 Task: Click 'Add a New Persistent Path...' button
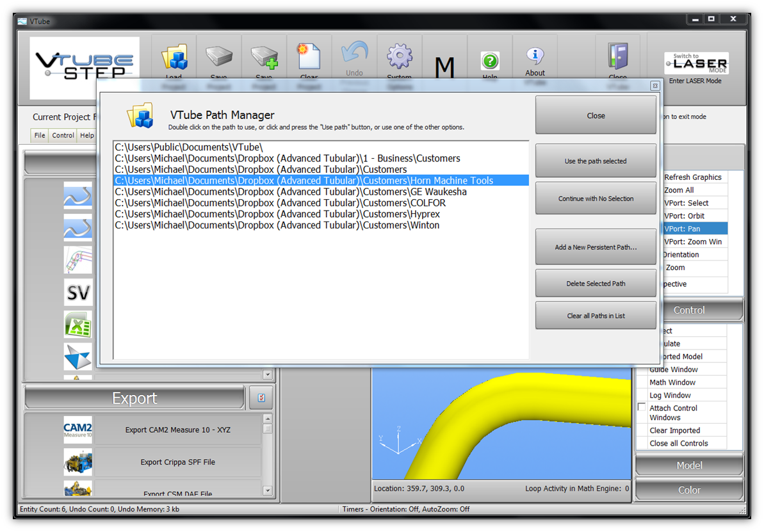(596, 247)
